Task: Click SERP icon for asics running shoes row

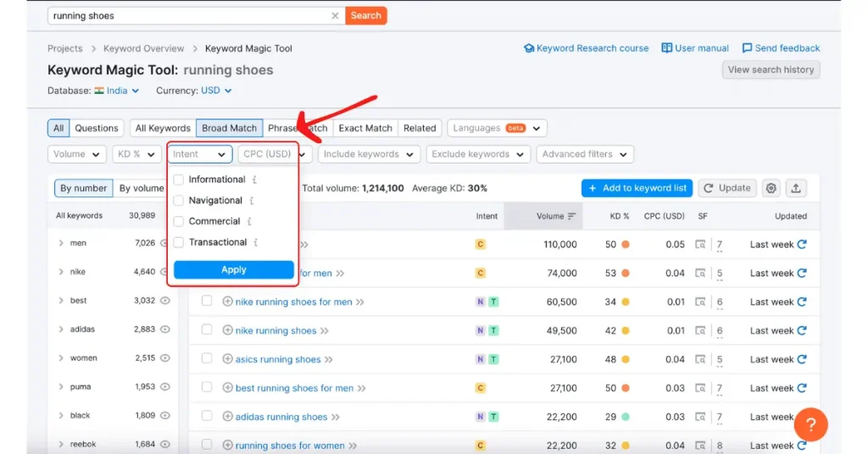Action: click(x=700, y=359)
